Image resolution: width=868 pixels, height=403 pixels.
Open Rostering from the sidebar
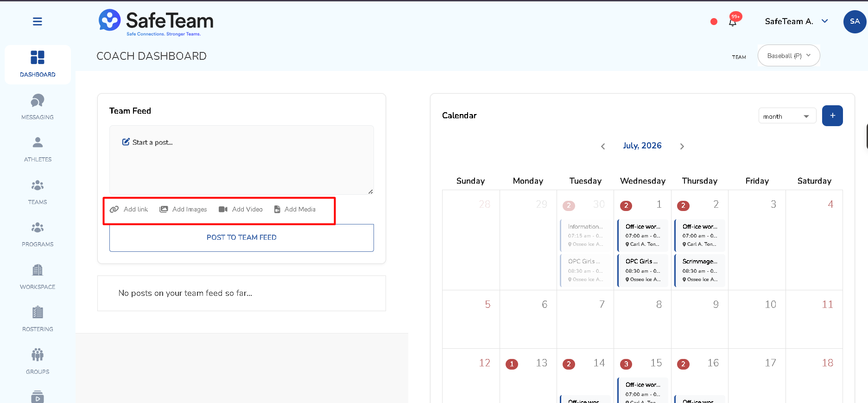pos(38,319)
